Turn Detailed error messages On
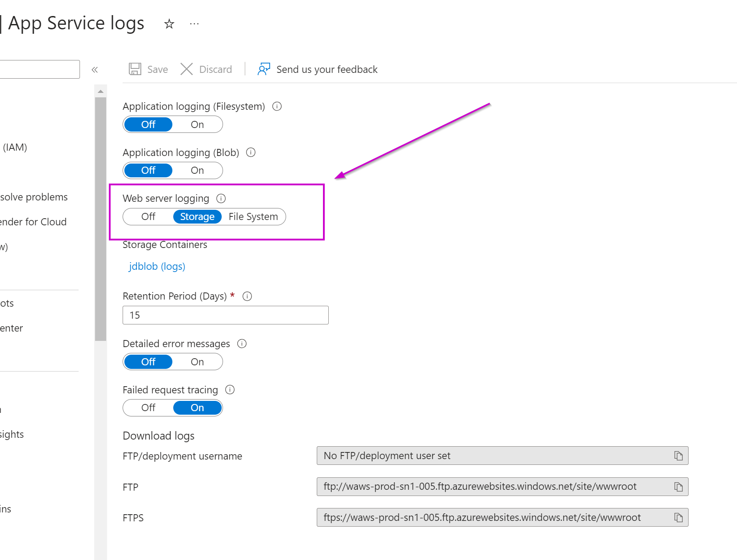The width and height of the screenshot is (737, 560). tap(197, 362)
